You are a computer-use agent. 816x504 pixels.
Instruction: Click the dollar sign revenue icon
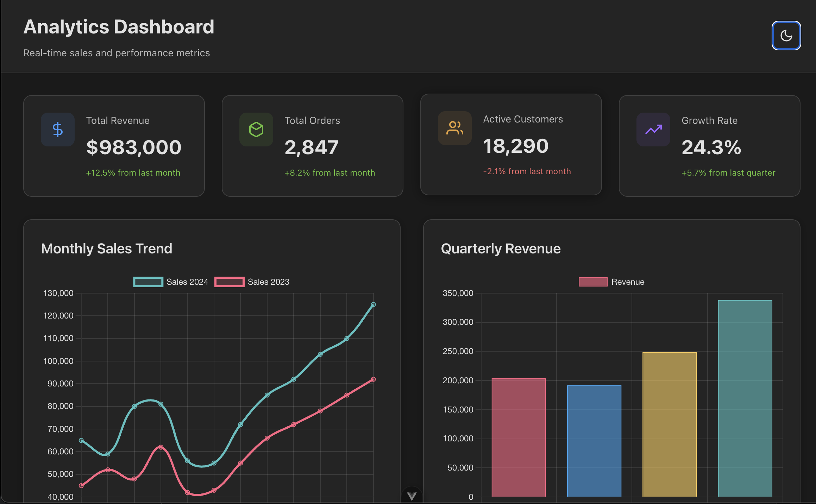[58, 130]
